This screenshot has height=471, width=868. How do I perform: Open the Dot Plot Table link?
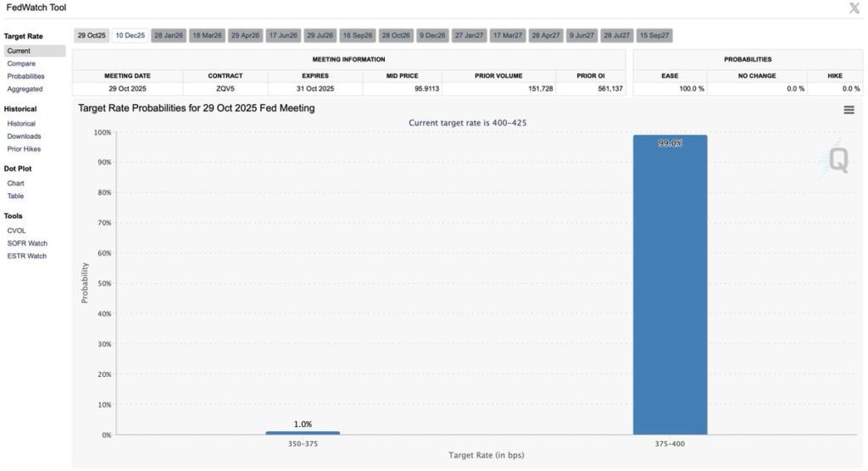(15, 196)
